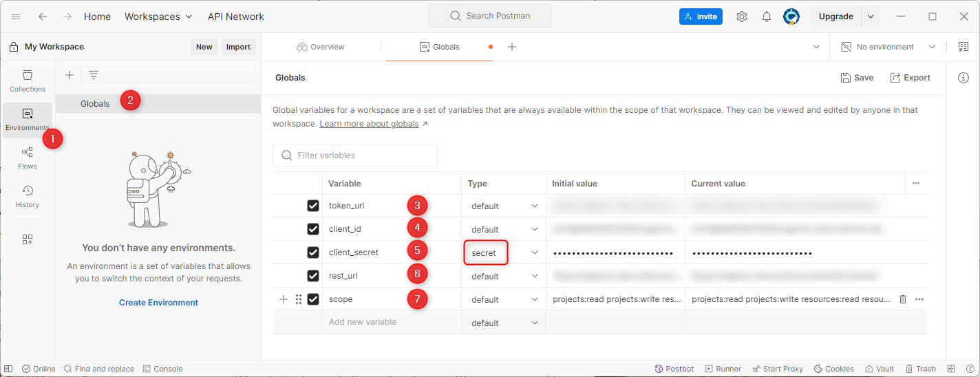The image size is (980, 377).
Task: Uncheck the client_secret variable
Action: 313,252
